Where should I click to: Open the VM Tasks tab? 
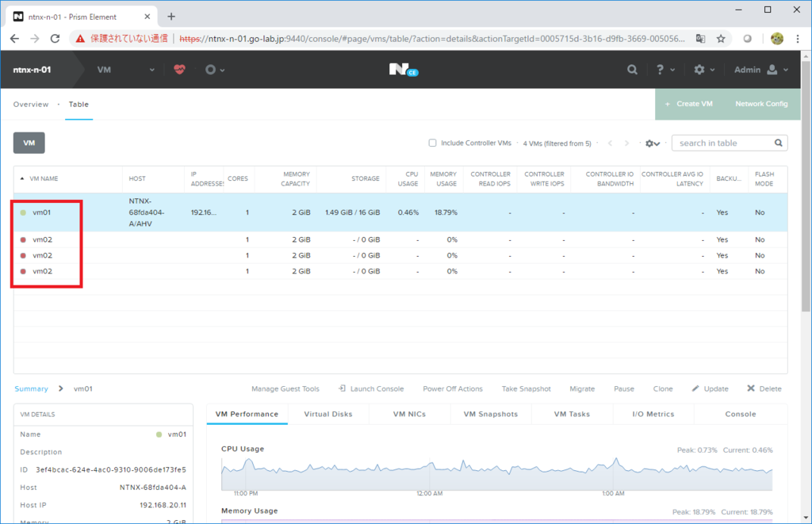pyautogui.click(x=573, y=415)
